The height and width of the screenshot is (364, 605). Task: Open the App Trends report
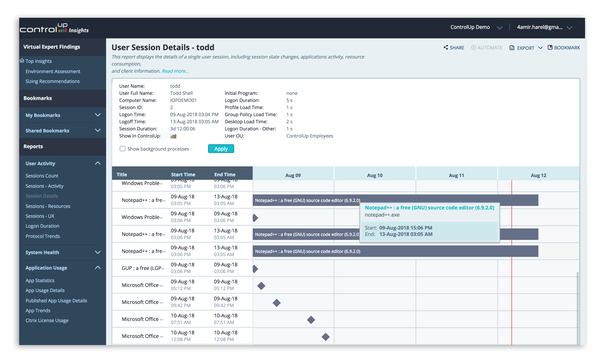pos(38,310)
